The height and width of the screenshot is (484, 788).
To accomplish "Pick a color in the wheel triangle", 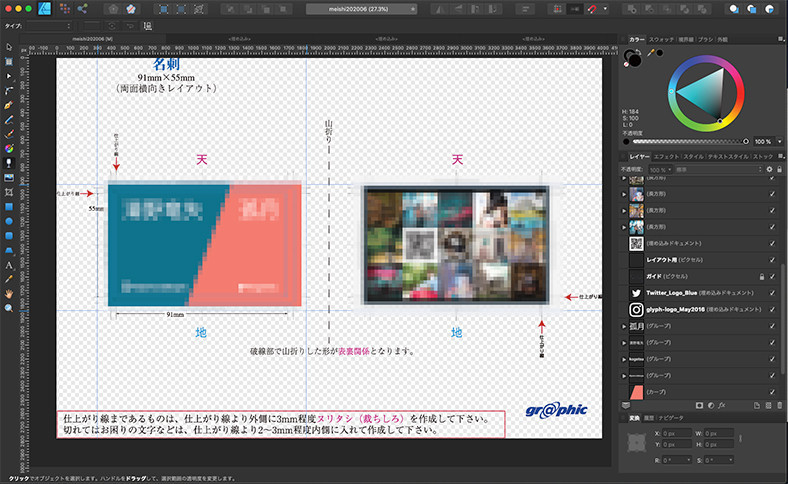I will (x=705, y=95).
